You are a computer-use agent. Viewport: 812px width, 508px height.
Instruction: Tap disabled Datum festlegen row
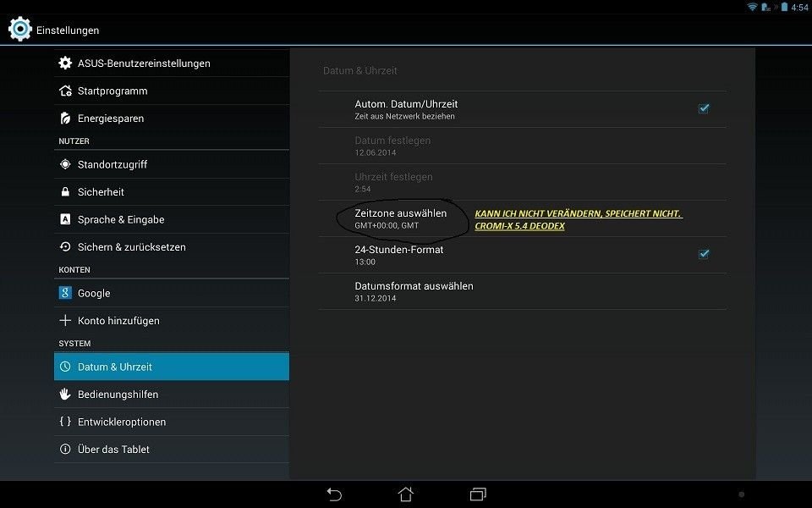(x=522, y=146)
